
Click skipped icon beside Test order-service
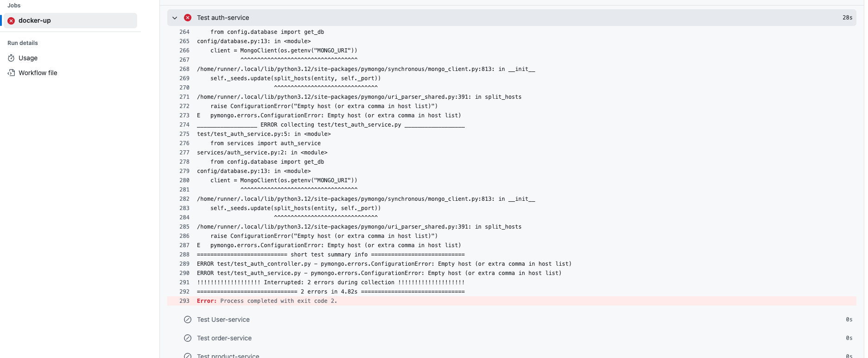point(188,338)
